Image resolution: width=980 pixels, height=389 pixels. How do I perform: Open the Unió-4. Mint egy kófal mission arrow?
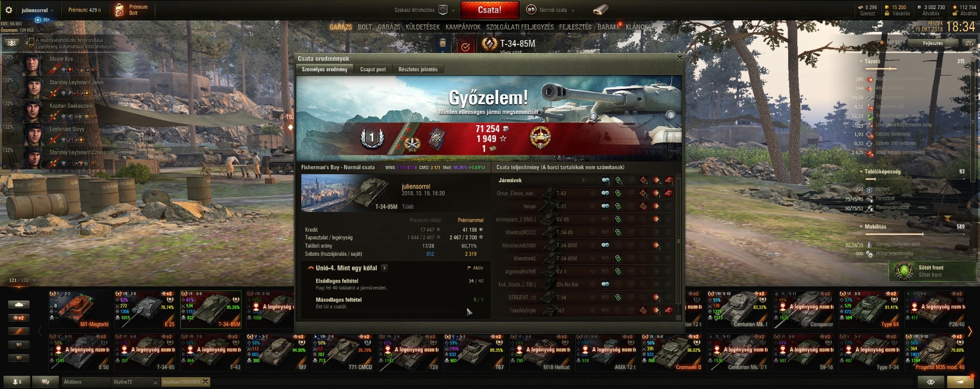click(384, 268)
